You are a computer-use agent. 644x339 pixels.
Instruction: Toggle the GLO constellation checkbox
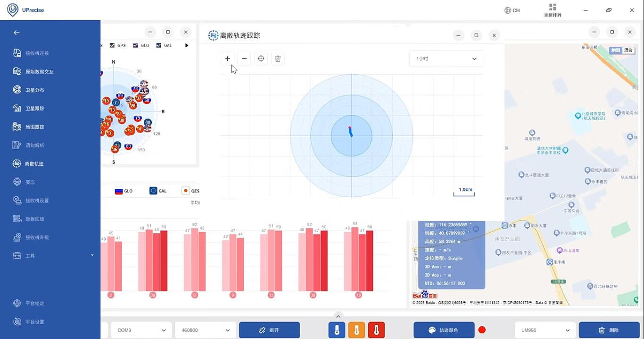[136, 46]
